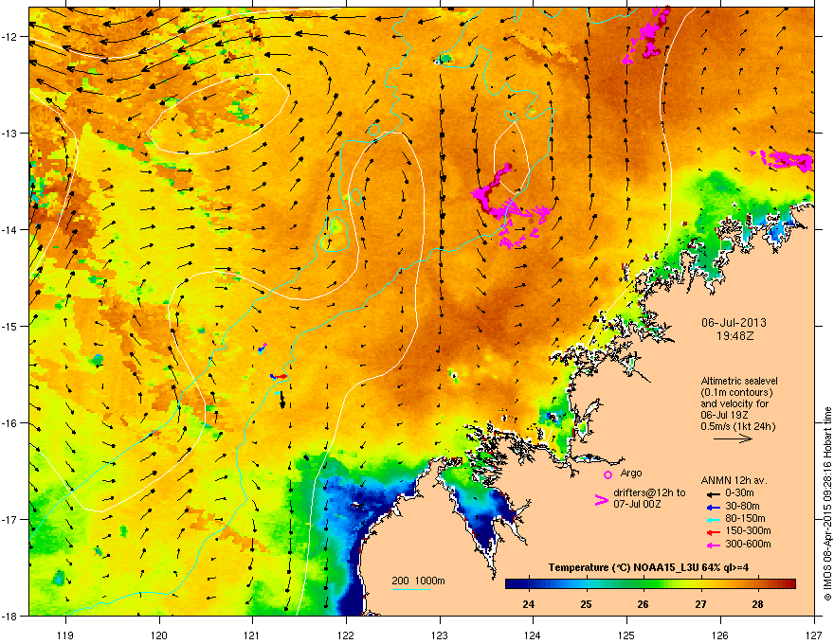
Task: Click the latitude axis label -15
Action: [x=10, y=326]
